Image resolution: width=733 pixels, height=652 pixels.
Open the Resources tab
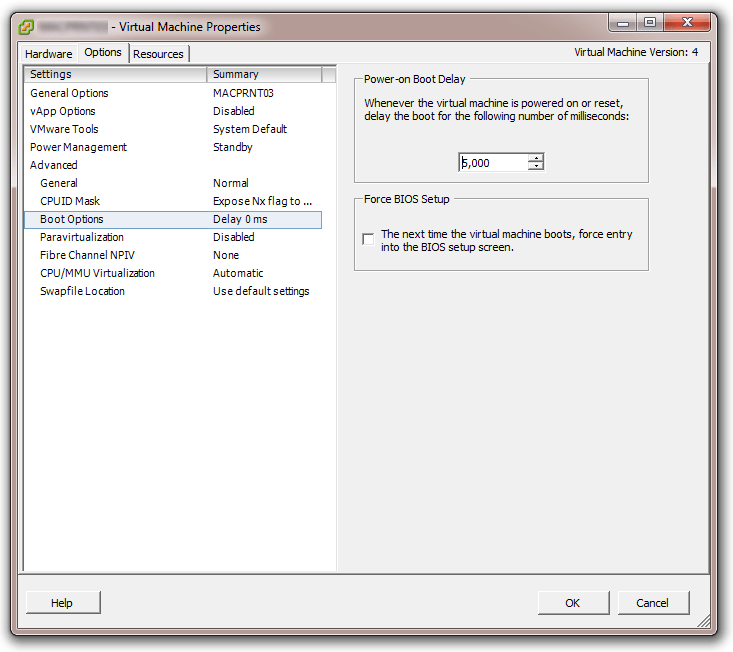pyautogui.click(x=158, y=54)
